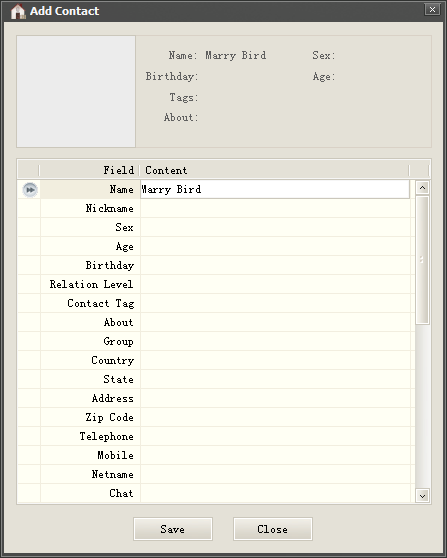The image size is (447, 558).
Task: Click the vertical scrollbar thumb
Action: click(422, 260)
